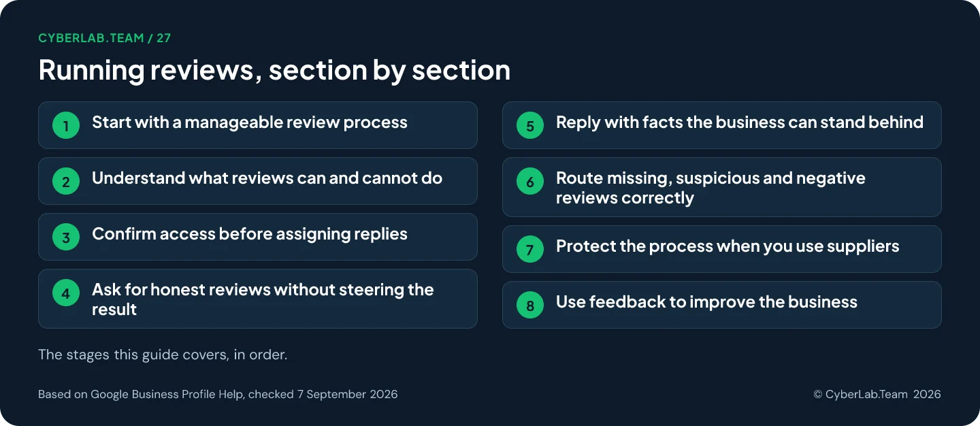The image size is (980, 426).
Task: Open 'Protect the process when you use suppliers'
Action: point(722,249)
